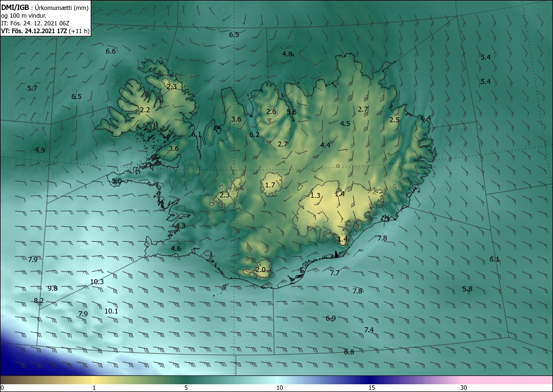This screenshot has height=392, width=553.
Task: Click the title line 'DMI/IGB : Úrkomumætti (mm)'
Action: pyautogui.click(x=45, y=7)
